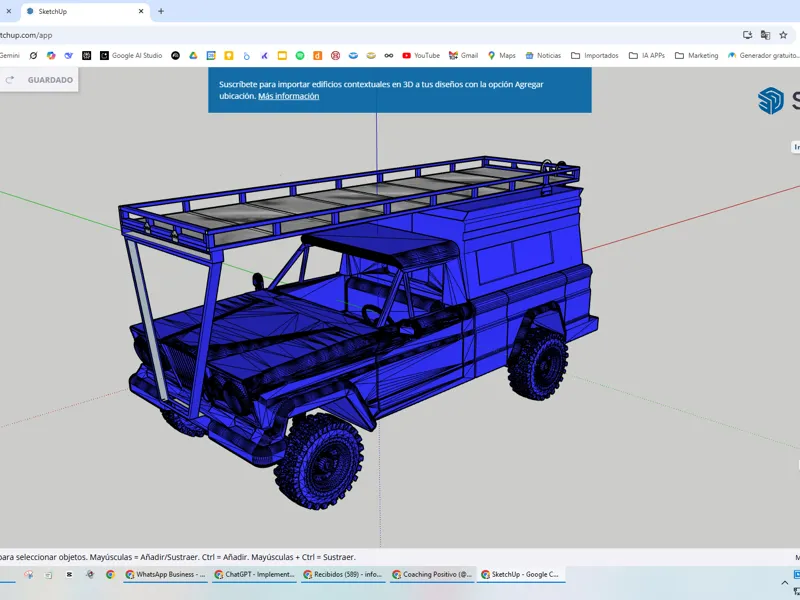Click the standalone Chrome taskbar icon
This screenshot has width=800, height=600.
(x=110, y=574)
